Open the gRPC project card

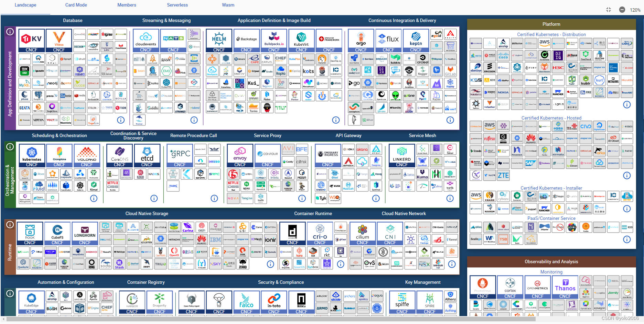(x=180, y=156)
